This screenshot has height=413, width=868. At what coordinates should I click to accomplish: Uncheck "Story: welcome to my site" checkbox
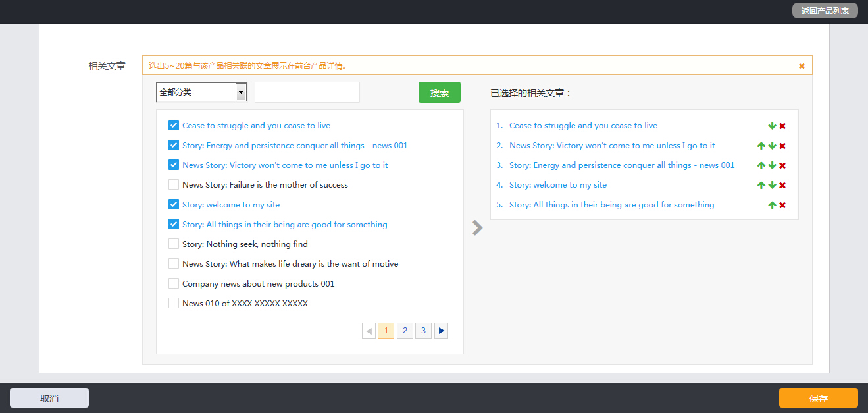click(x=174, y=204)
